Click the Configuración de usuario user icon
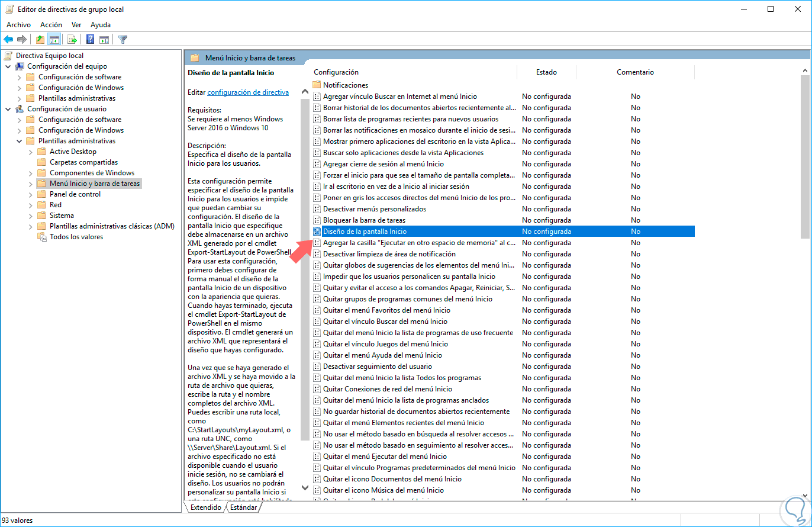The height and width of the screenshot is (527, 812). [20, 109]
